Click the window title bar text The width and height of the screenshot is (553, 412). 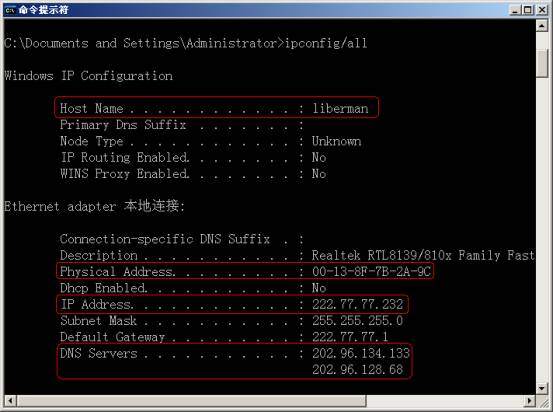[44, 10]
